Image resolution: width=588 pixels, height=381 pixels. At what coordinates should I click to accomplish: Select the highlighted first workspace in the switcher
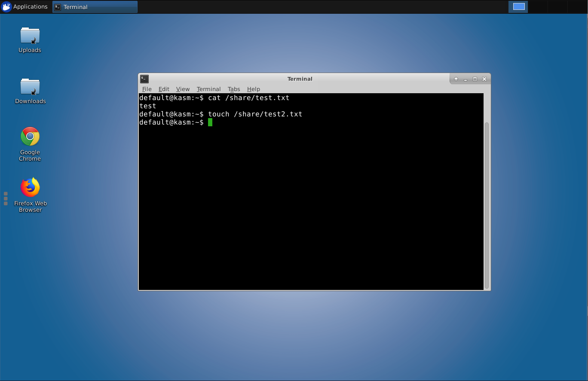pyautogui.click(x=519, y=7)
